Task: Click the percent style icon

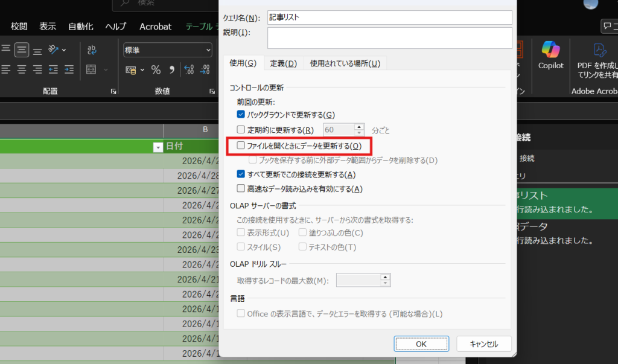Action: 156,70
